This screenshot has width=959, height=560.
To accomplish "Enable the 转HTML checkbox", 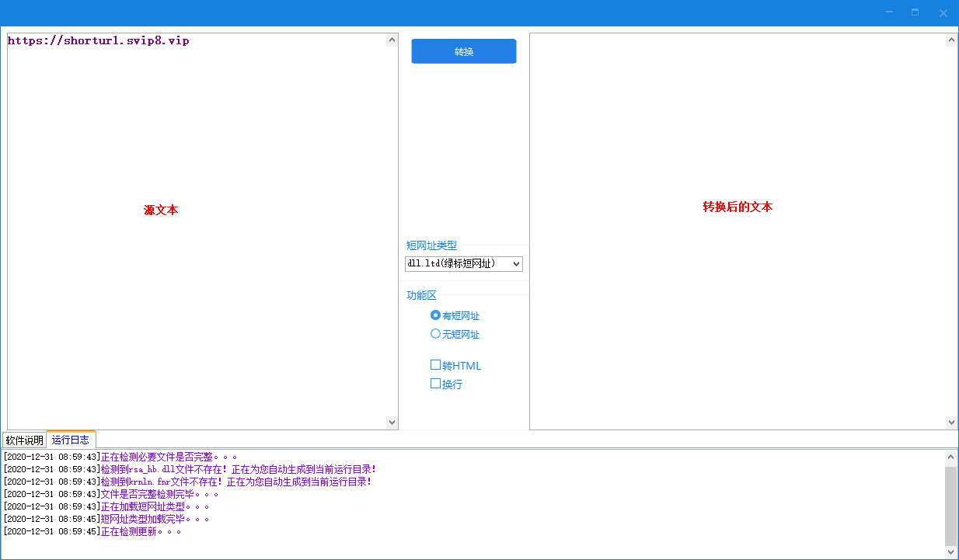I will tap(435, 365).
